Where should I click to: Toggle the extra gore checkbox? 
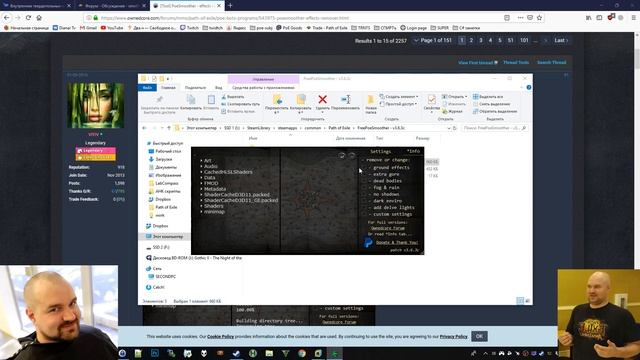pos(364,174)
